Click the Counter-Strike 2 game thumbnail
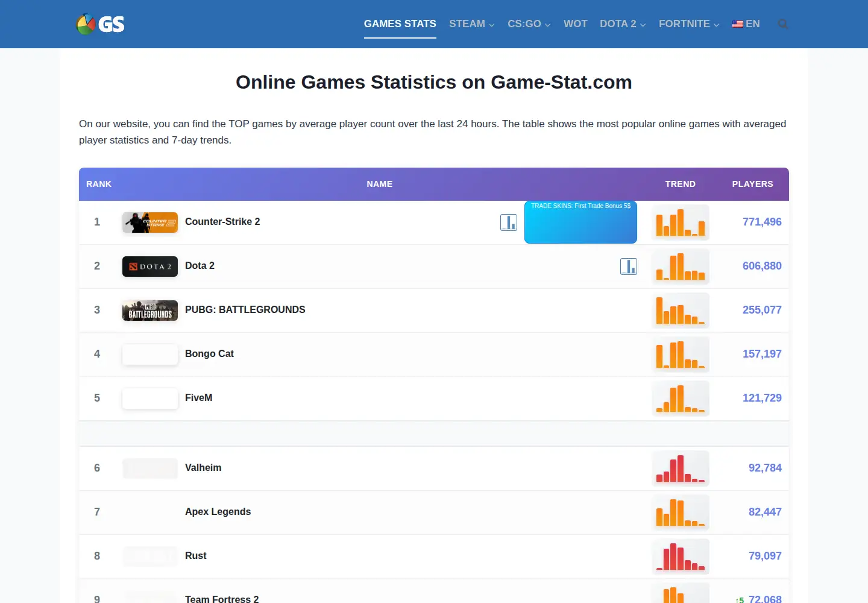Screen dimensions: 868x603 pyautogui.click(x=150, y=223)
